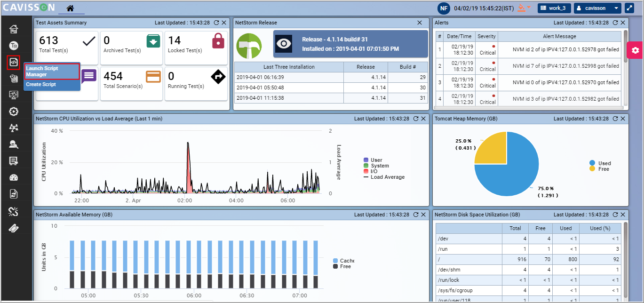Screen dimensions: 644x303
Task: Open the TR test run sidebar icon
Action: [x=14, y=46]
